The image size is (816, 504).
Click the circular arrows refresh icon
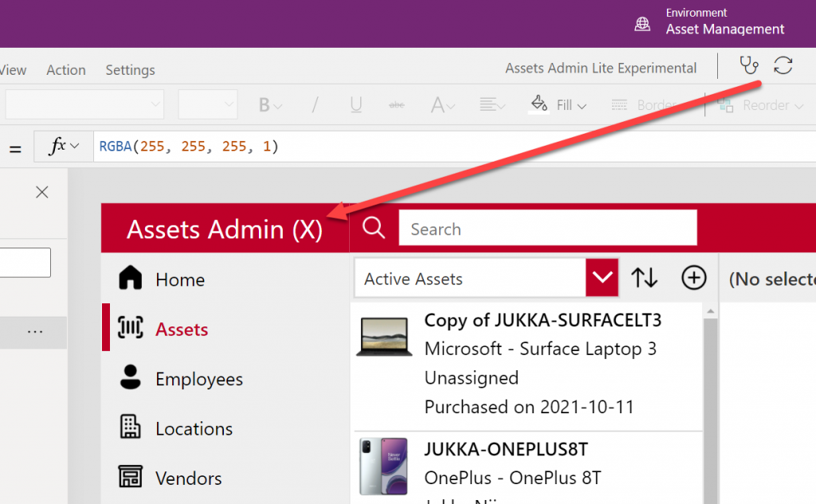[x=783, y=66]
